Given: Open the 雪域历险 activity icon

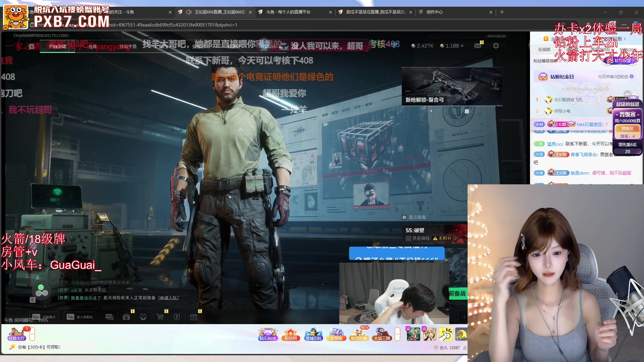Looking at the screenshot, I should [x=314, y=334].
